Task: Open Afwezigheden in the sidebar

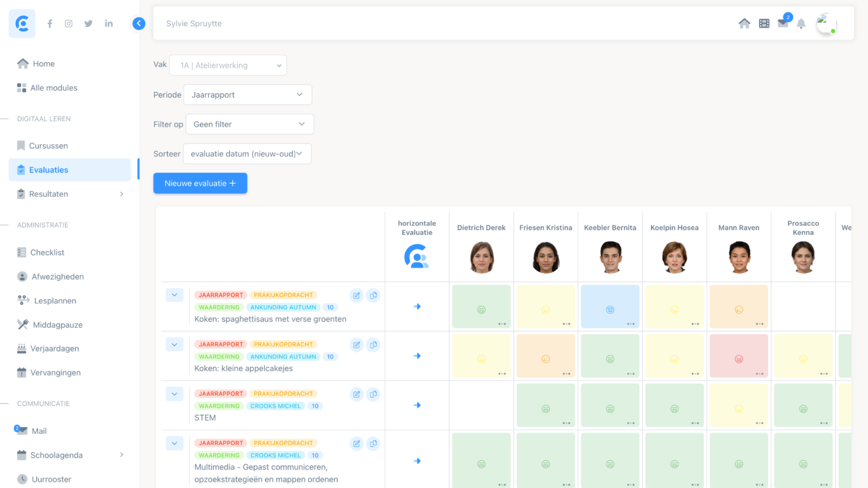Action: pos(57,277)
